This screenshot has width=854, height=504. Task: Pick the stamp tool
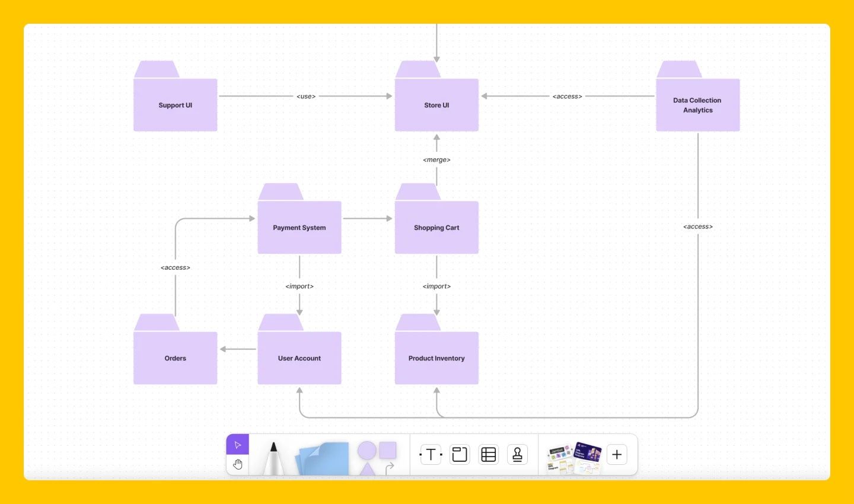(x=517, y=454)
